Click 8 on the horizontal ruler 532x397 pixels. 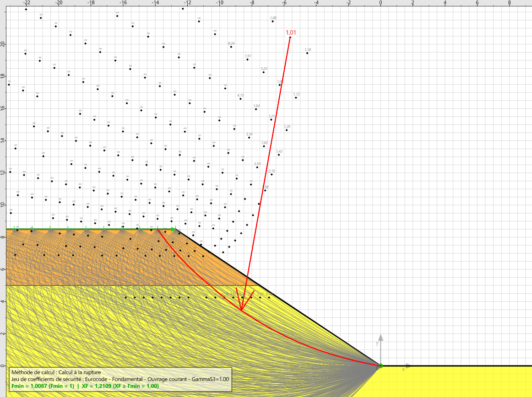click(x=510, y=3)
